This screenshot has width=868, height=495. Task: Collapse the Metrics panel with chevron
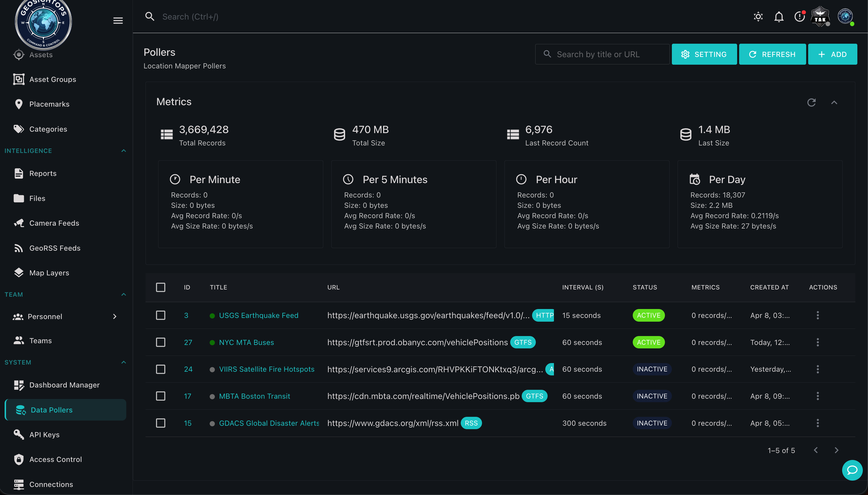[834, 102]
